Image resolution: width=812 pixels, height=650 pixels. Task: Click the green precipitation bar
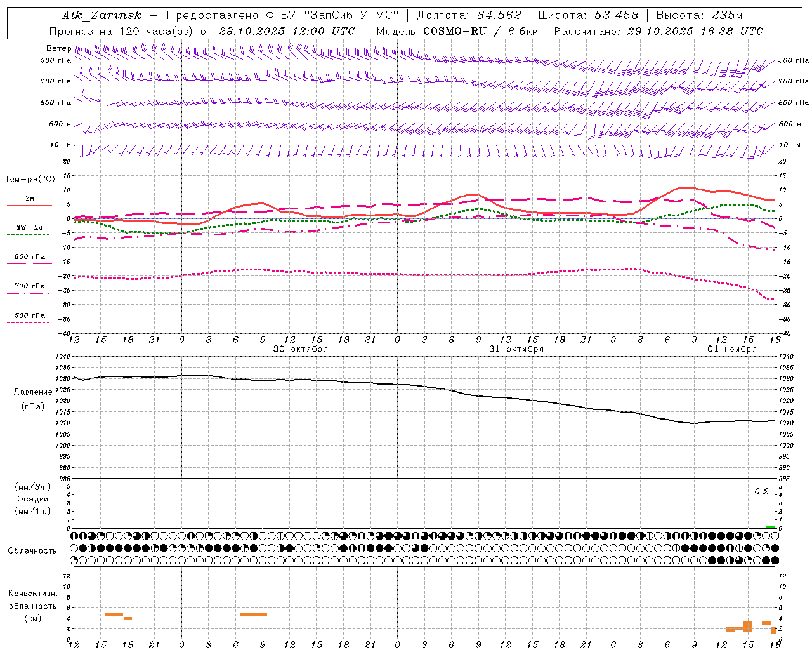coord(771,527)
